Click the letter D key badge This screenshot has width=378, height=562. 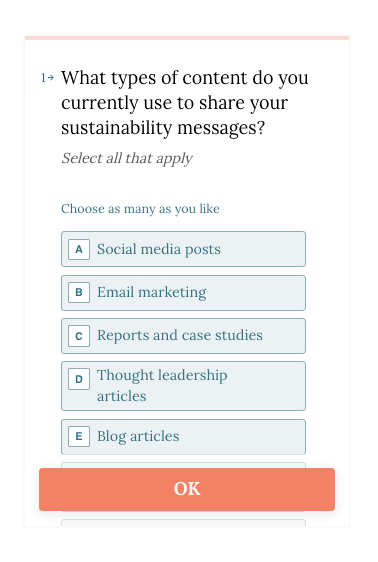pos(79,379)
